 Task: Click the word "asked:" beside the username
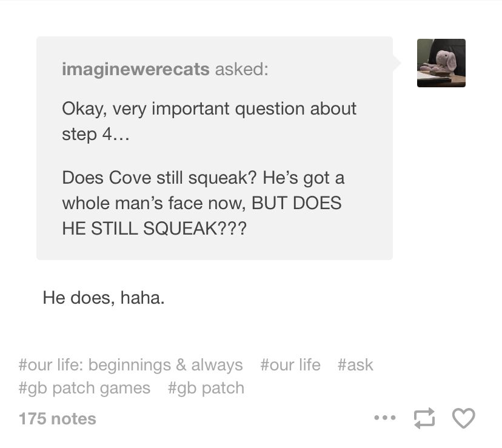tap(242, 69)
